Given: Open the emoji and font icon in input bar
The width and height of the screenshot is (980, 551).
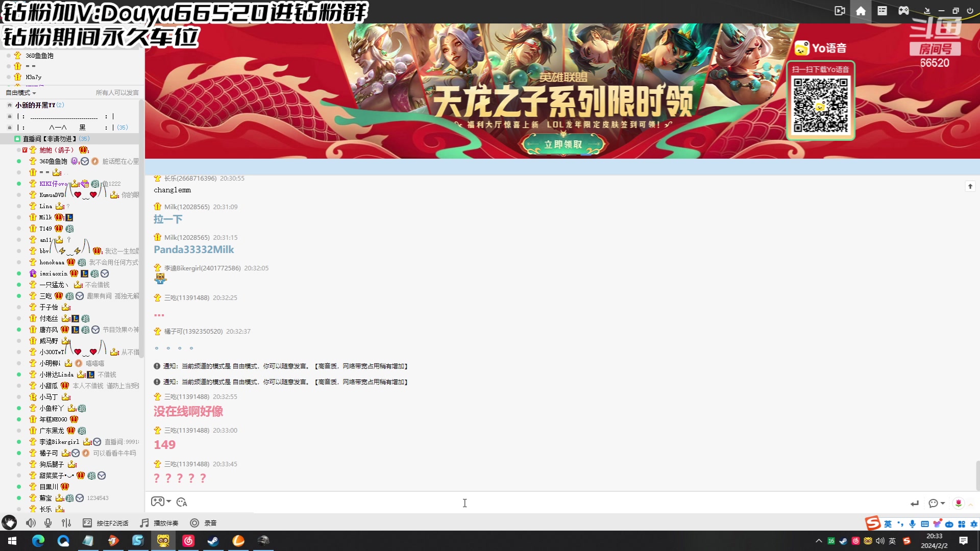Looking at the screenshot, I should pos(182,503).
